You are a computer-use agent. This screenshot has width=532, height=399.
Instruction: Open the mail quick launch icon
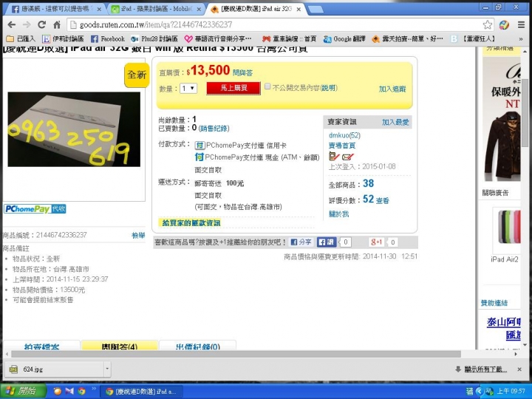pos(69,391)
